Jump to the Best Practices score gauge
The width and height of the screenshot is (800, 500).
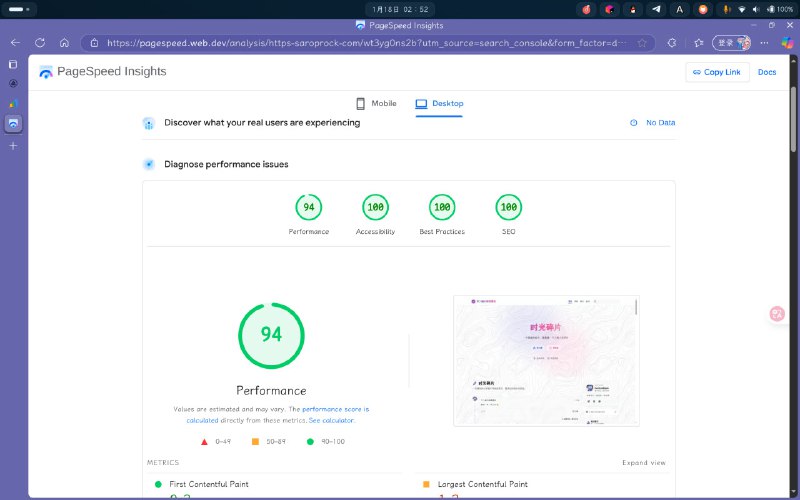[x=440, y=208]
